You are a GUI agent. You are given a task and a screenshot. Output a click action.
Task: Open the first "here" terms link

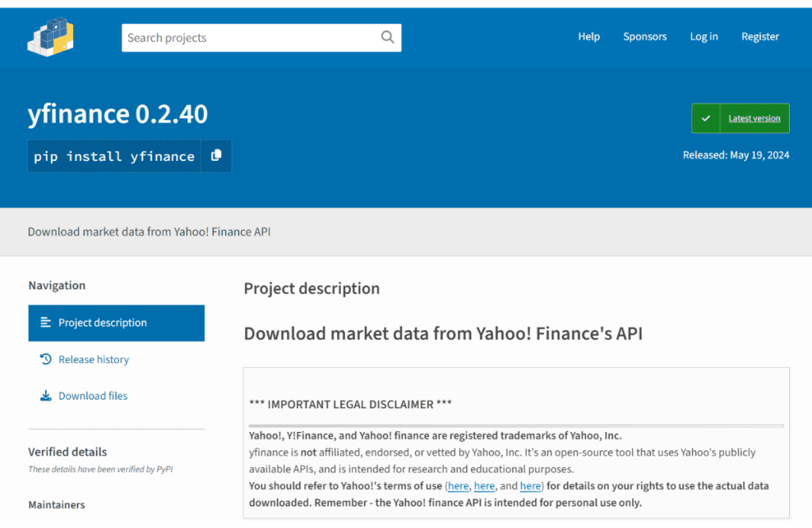(458, 485)
